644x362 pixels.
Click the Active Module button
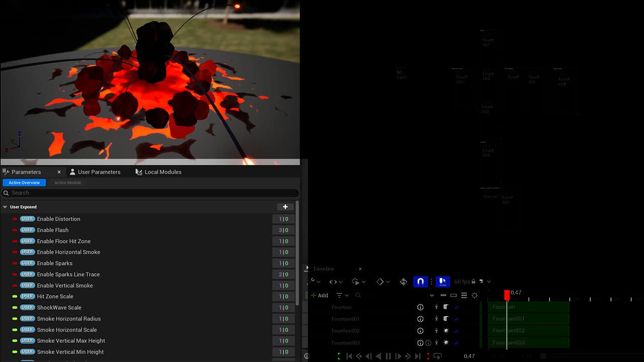(x=67, y=183)
